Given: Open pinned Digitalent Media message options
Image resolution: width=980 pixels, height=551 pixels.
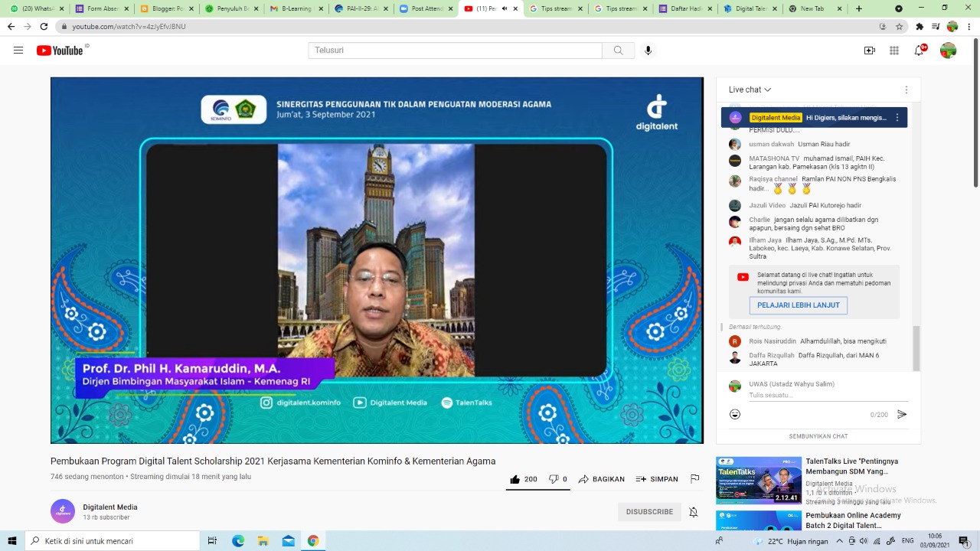Looking at the screenshot, I should pyautogui.click(x=897, y=118).
